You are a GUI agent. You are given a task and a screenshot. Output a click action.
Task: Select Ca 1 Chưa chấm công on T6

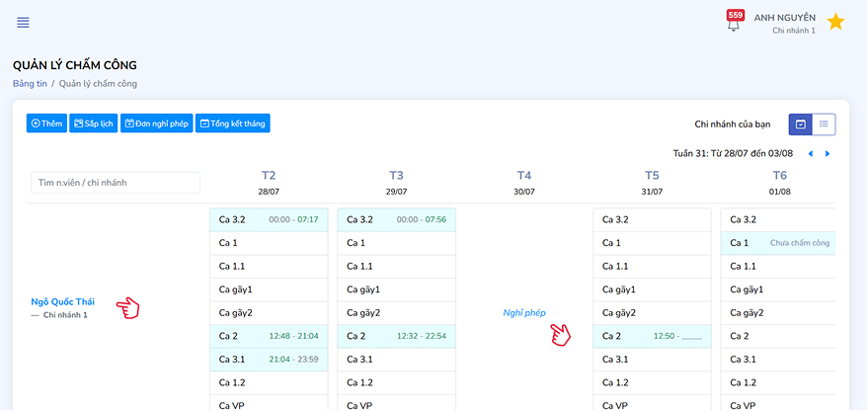coord(777,242)
